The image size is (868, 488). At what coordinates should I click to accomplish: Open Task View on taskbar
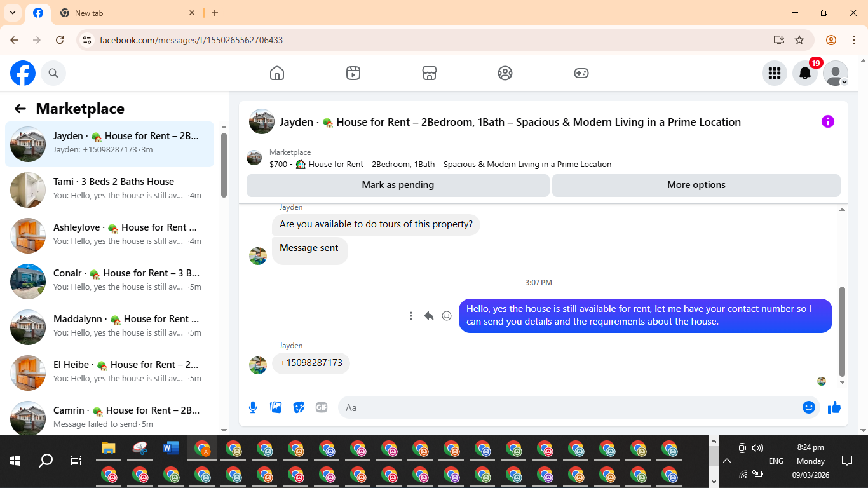click(76, 461)
